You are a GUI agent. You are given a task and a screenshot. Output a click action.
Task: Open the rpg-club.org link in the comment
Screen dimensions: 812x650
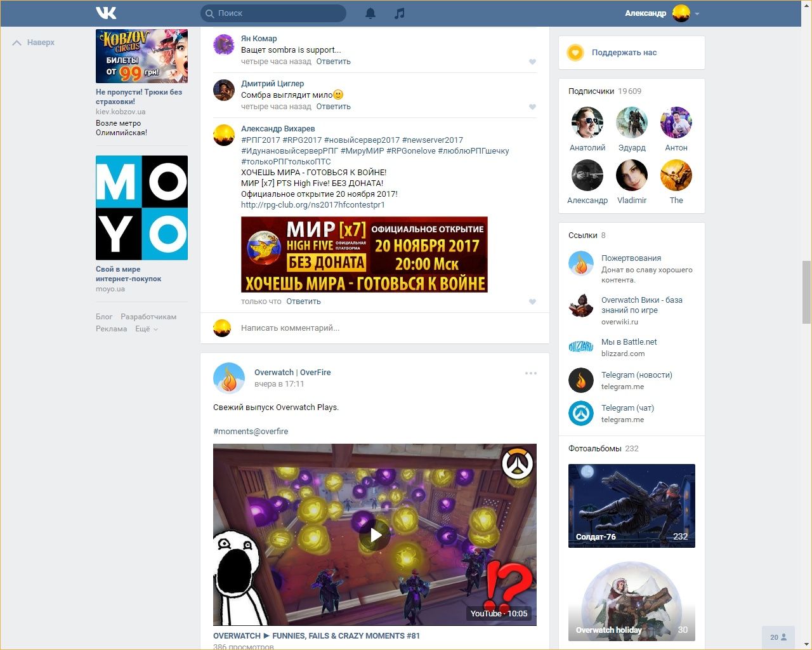(x=313, y=205)
